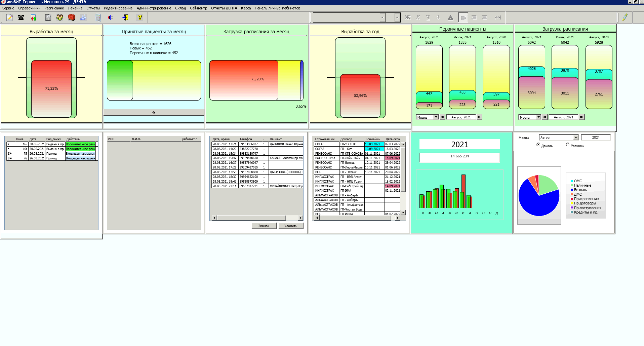The width and height of the screenshot is (644, 346).
Task: Open the red brick warehouse icon
Action: (x=71, y=17)
